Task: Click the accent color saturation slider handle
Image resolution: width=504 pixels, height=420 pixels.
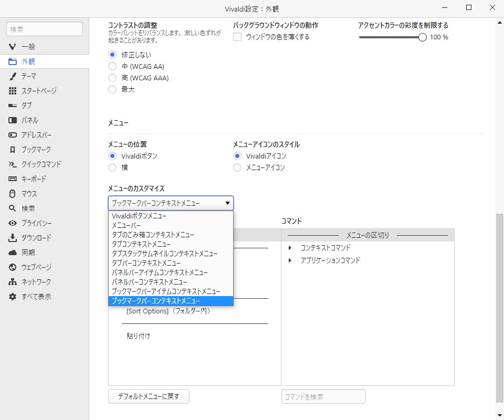Action: (x=422, y=37)
